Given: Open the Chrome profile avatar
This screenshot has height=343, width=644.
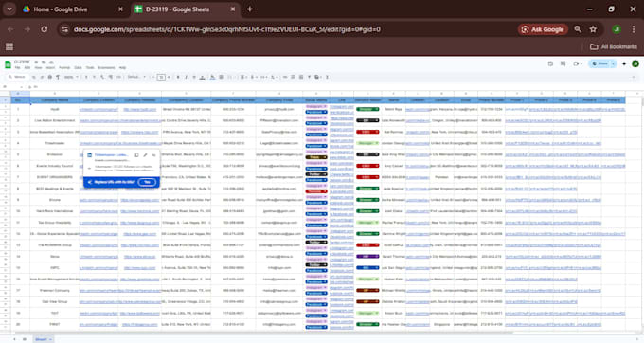Looking at the screenshot, I should (617, 29).
